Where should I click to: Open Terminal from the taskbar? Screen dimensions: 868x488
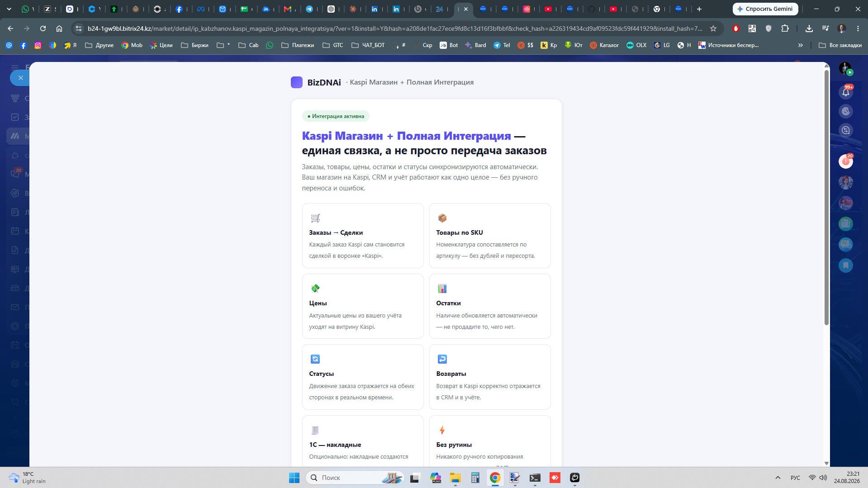pyautogui.click(x=535, y=478)
